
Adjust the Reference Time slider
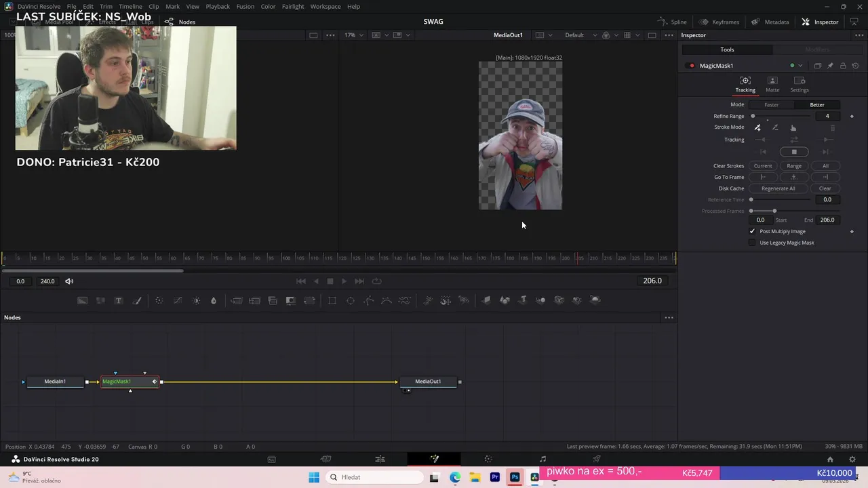pos(781,200)
